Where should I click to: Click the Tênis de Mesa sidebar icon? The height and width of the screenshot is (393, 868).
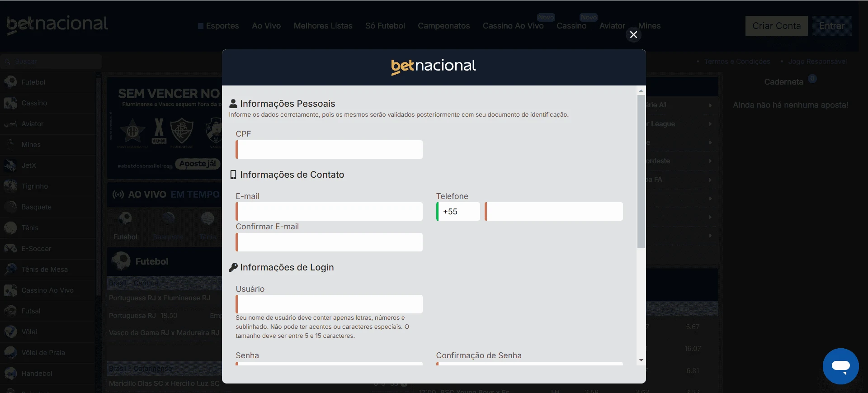(x=10, y=269)
